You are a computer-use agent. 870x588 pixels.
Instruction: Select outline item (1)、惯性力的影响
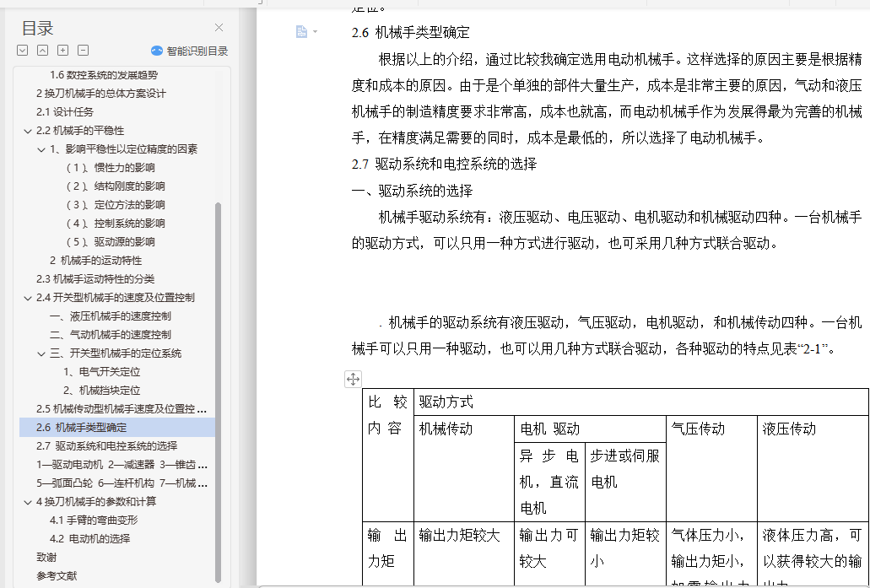click(x=110, y=168)
